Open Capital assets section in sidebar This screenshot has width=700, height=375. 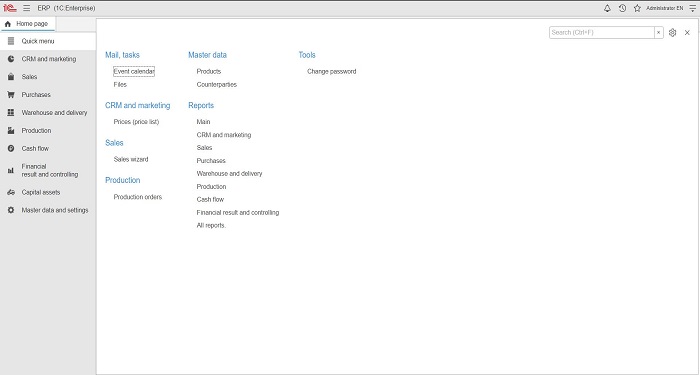coord(41,192)
